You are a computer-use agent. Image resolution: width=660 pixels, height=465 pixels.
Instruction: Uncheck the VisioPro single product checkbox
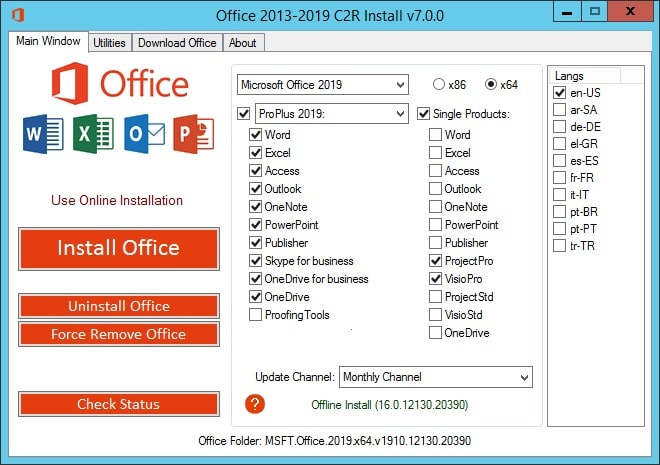point(436,279)
